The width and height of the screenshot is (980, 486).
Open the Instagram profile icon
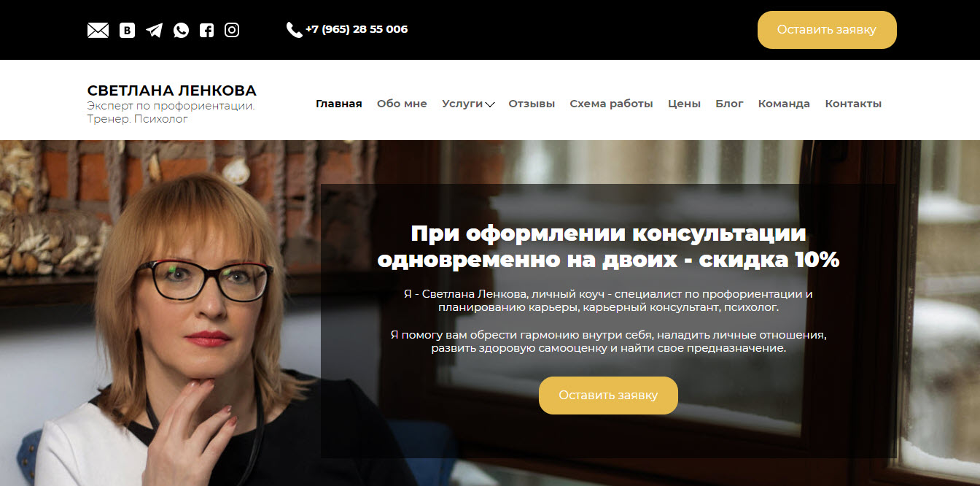tap(232, 30)
